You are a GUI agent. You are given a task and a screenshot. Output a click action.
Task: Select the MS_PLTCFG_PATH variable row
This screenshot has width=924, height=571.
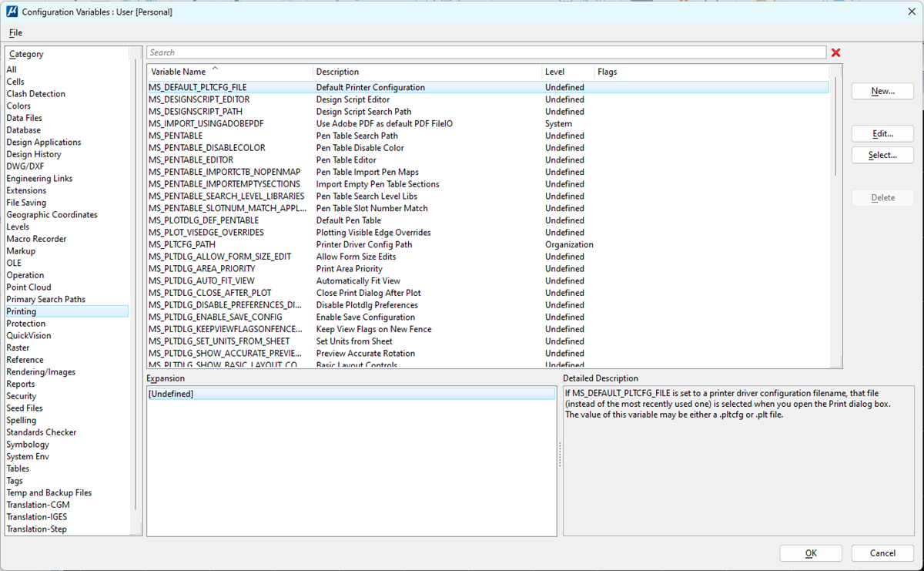(231, 244)
